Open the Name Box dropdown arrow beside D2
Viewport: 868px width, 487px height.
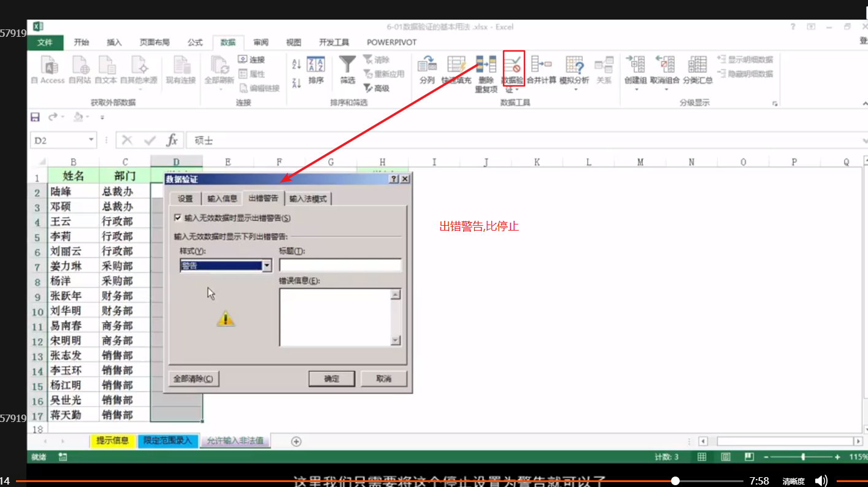pos(91,140)
